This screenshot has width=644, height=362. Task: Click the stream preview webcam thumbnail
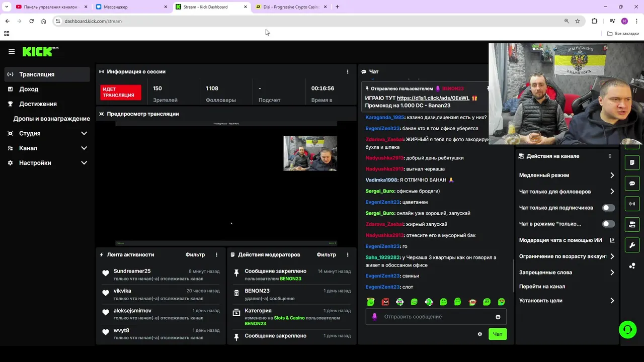(310, 153)
